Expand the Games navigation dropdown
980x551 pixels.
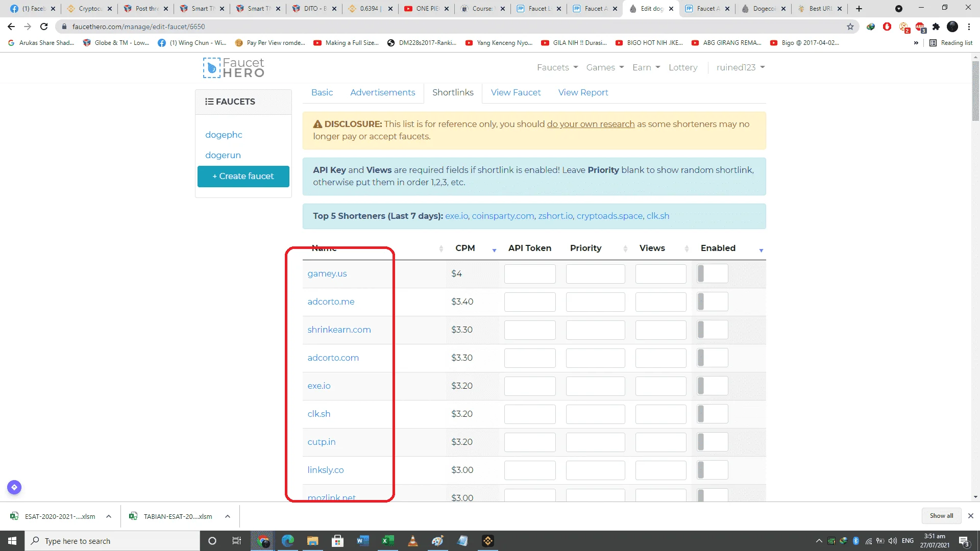(605, 67)
